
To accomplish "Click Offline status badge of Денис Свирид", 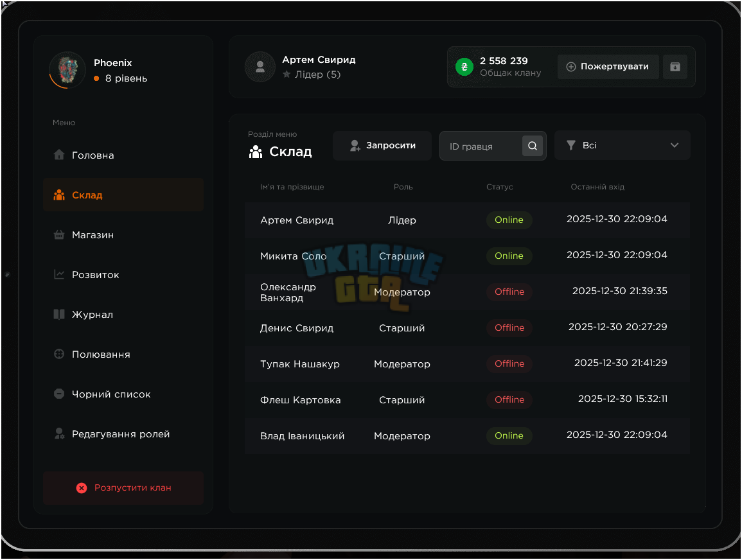I will [x=509, y=328].
